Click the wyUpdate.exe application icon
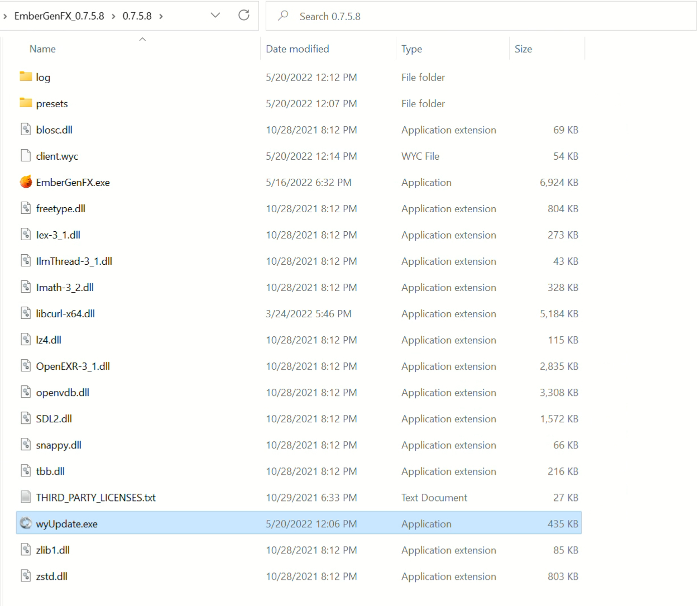The image size is (700, 606). (26, 523)
